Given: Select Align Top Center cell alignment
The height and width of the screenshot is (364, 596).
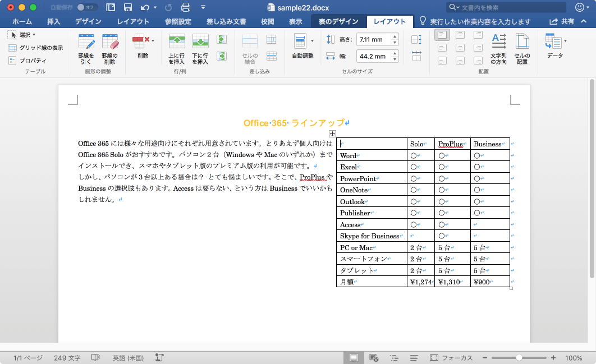Looking at the screenshot, I should [460, 35].
